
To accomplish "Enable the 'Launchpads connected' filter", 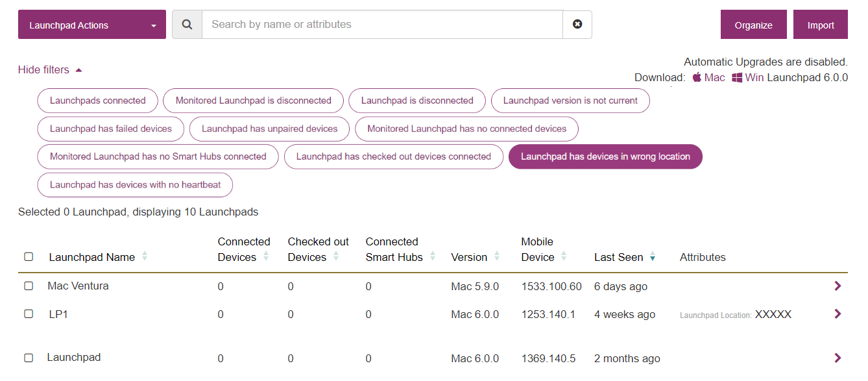I will (97, 101).
